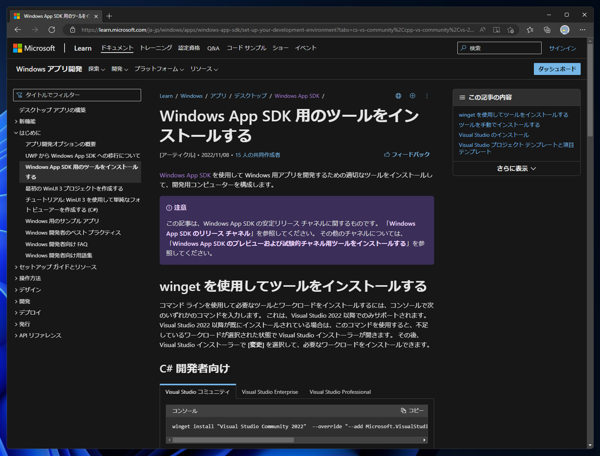Click the horizontal scrollbar of console code block
The height and width of the screenshot is (456, 600).
(x=233, y=440)
